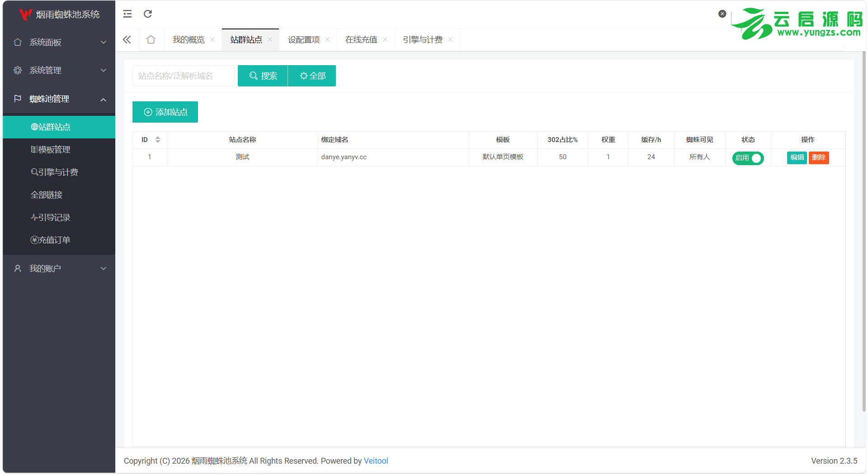Toggle the 启用 status switch for 测试
This screenshot has width=868, height=475.
pos(748,158)
